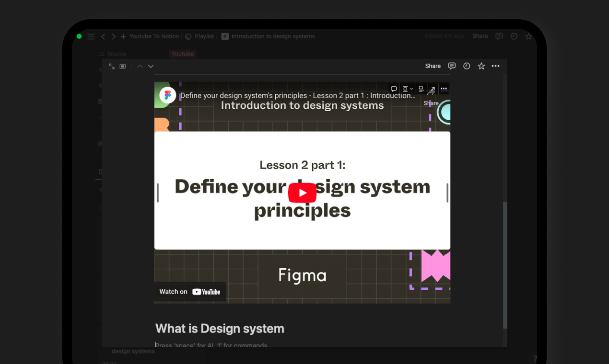Open comments in the peek panel header
The image size is (609, 364).
coord(452,66)
